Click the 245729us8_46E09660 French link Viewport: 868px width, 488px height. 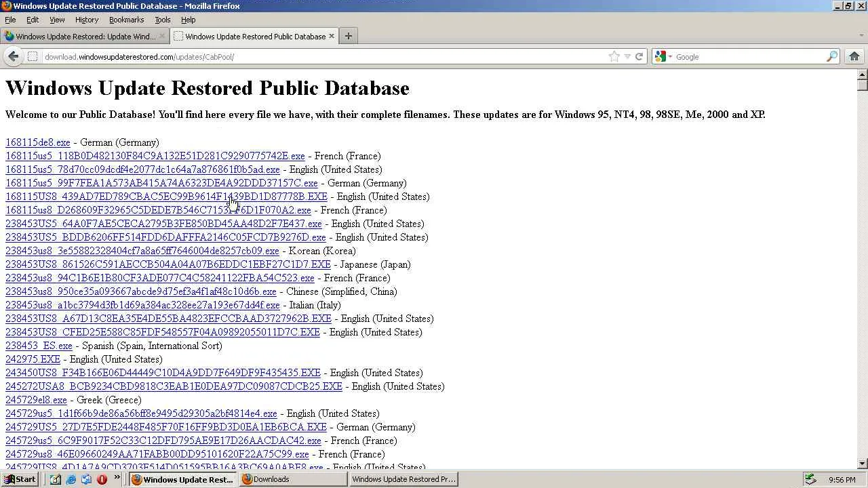tap(157, 454)
